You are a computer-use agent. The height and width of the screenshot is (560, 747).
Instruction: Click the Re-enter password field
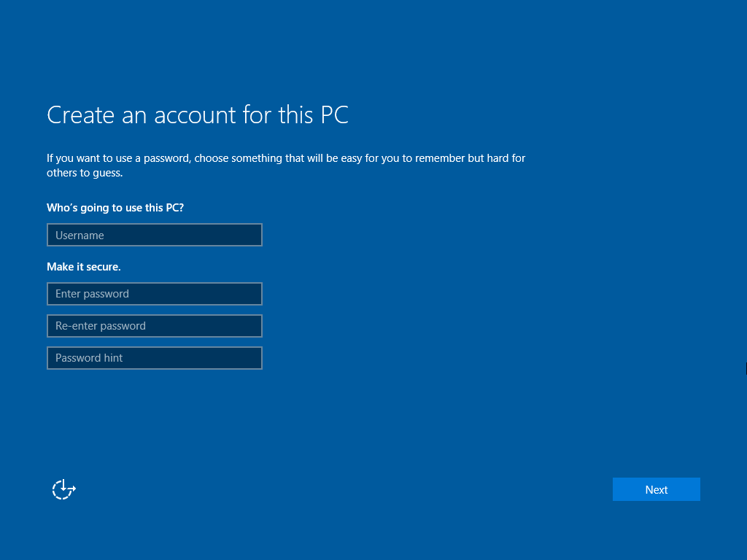click(x=155, y=326)
